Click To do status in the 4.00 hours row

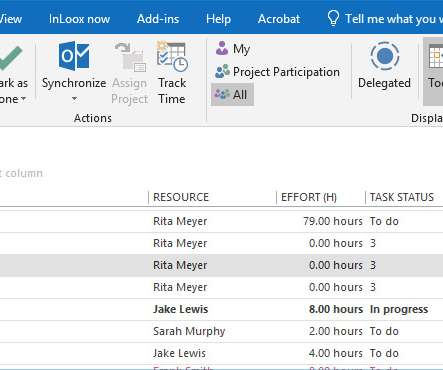pos(384,353)
